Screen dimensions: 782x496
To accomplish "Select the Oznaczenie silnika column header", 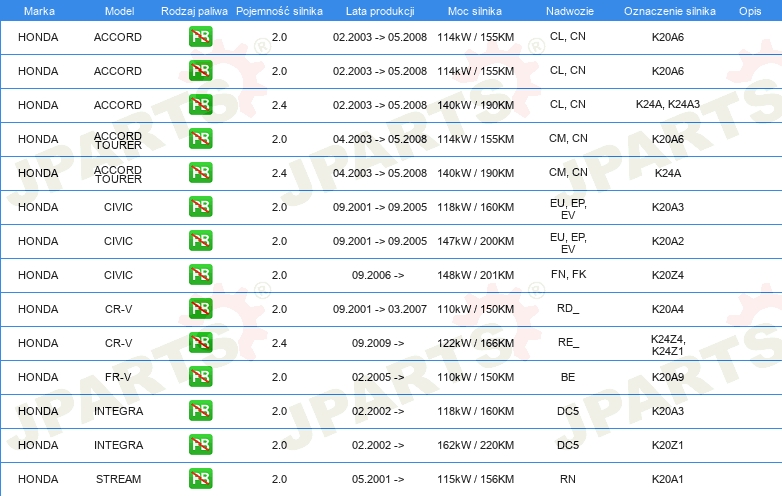I will tap(670, 11).
